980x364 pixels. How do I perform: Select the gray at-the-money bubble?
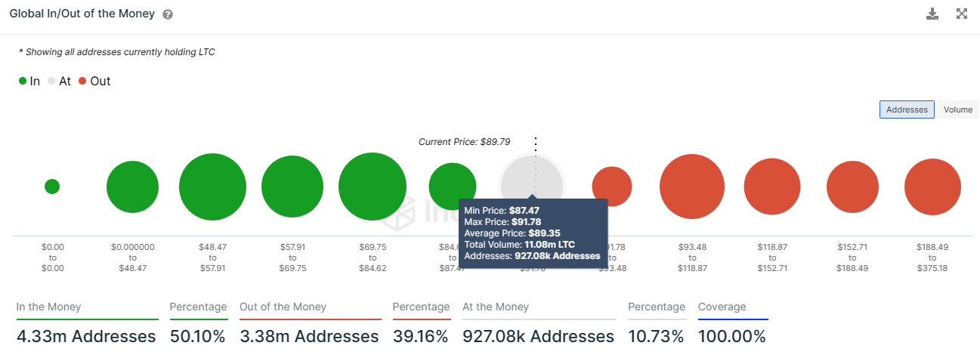532,185
